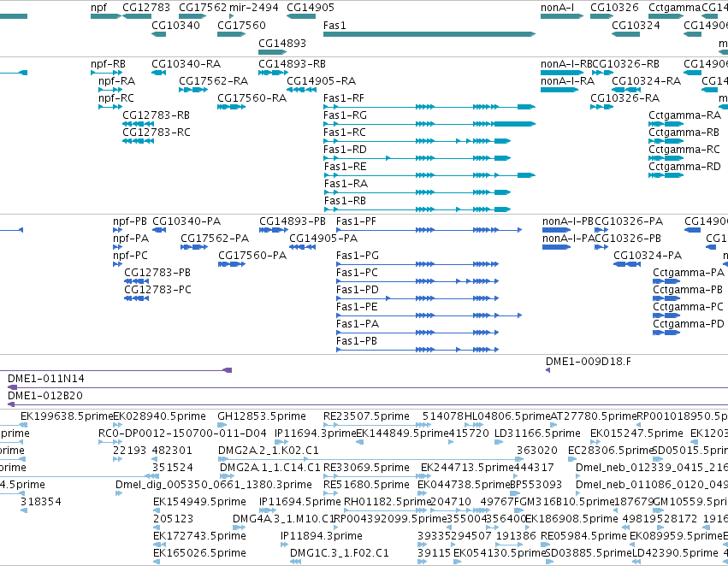
Task: Select the Fas1-RD transcript
Action: pos(417,158)
